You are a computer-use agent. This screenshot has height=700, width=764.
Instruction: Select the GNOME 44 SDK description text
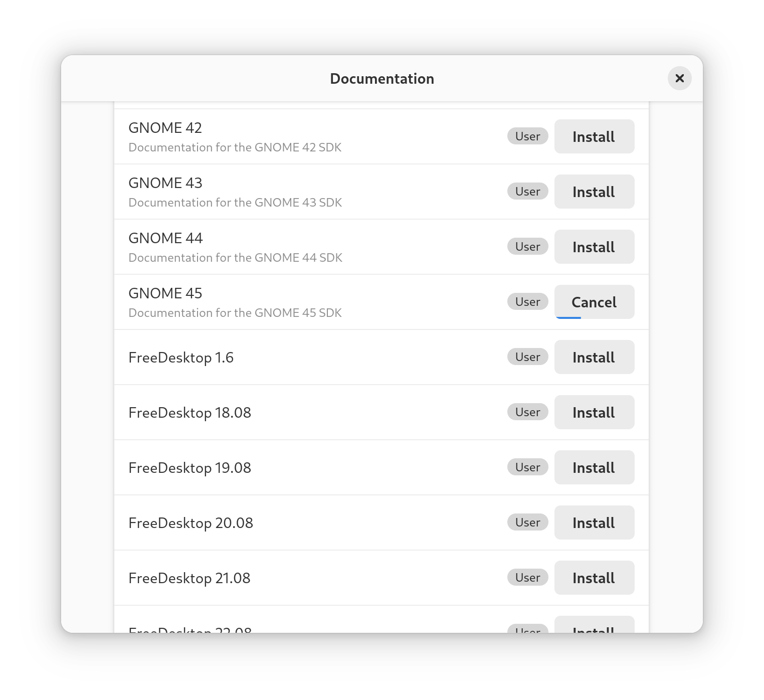[235, 258]
